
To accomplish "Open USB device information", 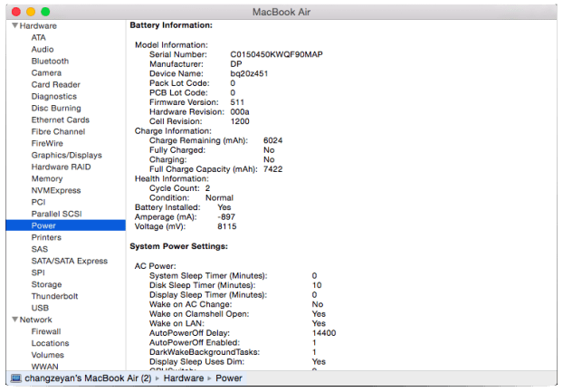I will [x=40, y=308].
